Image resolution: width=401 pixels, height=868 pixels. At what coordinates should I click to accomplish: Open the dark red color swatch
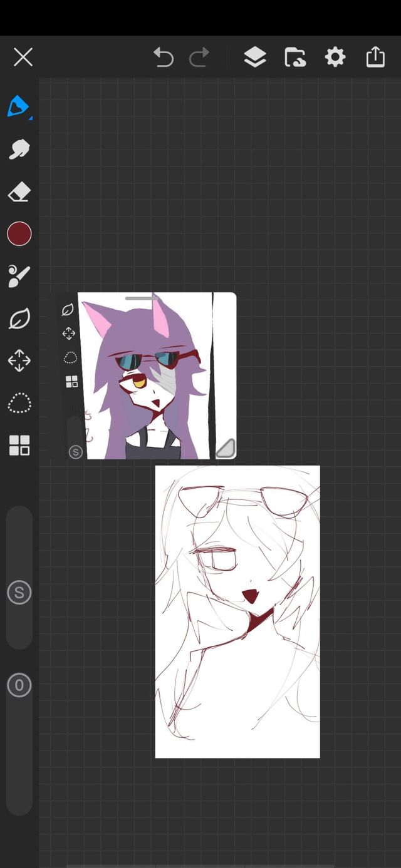coord(19,233)
